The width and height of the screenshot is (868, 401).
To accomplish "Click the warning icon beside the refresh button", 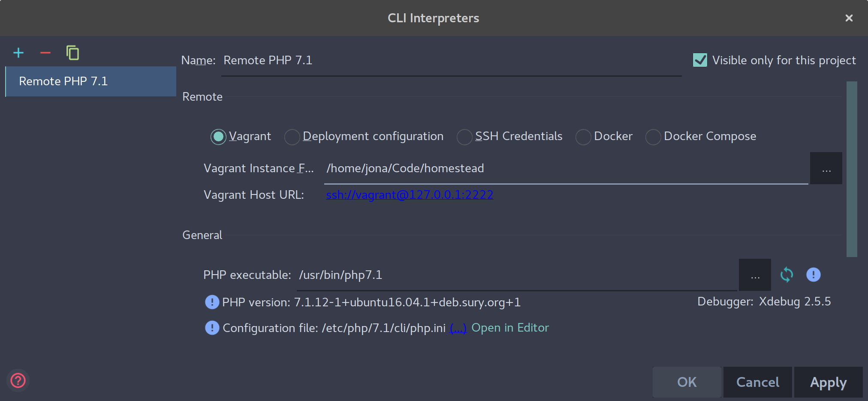I will click(x=814, y=275).
